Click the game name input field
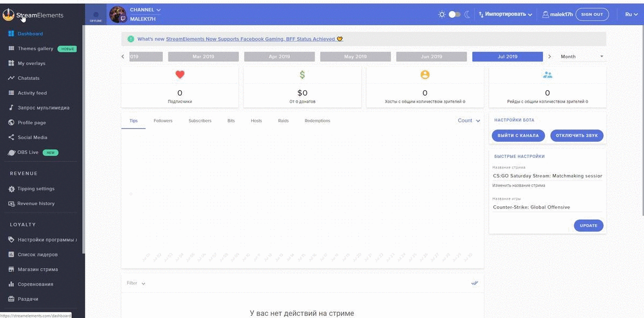This screenshot has width=644, height=318. click(x=547, y=207)
